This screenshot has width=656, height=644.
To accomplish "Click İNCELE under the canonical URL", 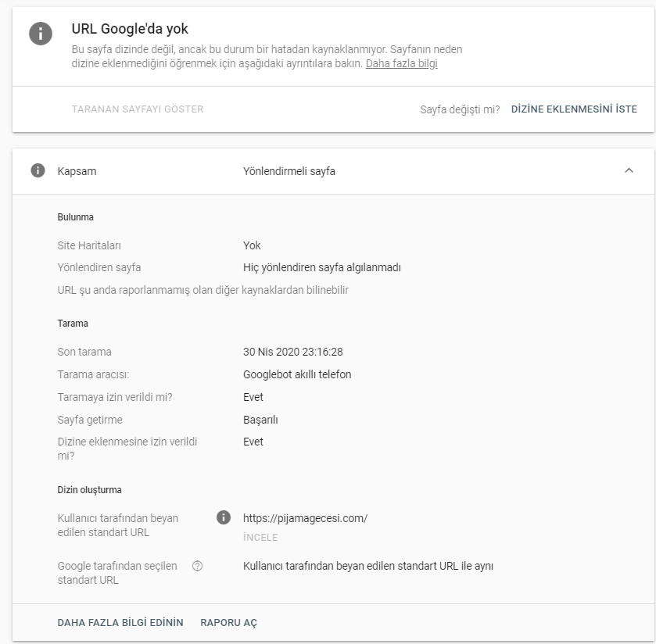I will (260, 538).
